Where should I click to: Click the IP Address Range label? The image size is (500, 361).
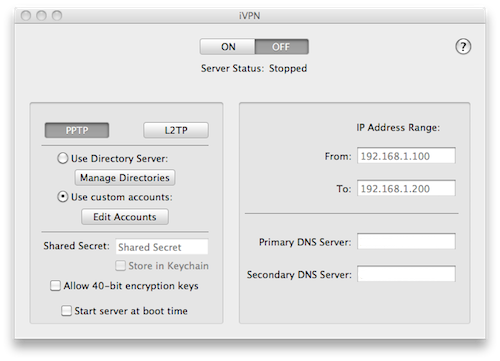(x=398, y=128)
